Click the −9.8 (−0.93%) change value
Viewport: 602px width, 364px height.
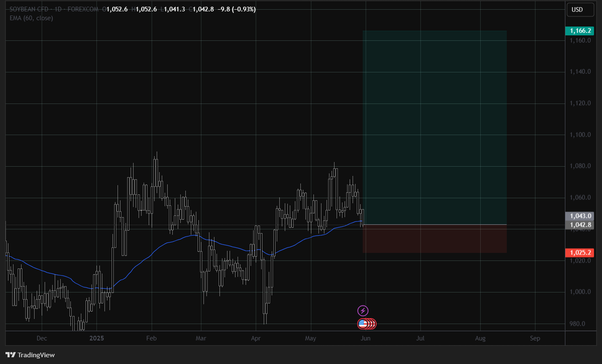click(x=236, y=9)
